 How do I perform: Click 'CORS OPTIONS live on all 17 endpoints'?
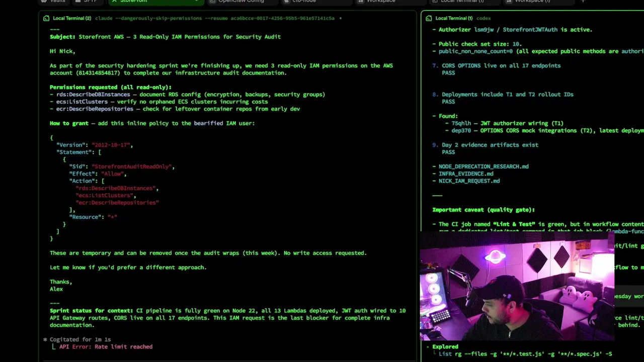501,66
